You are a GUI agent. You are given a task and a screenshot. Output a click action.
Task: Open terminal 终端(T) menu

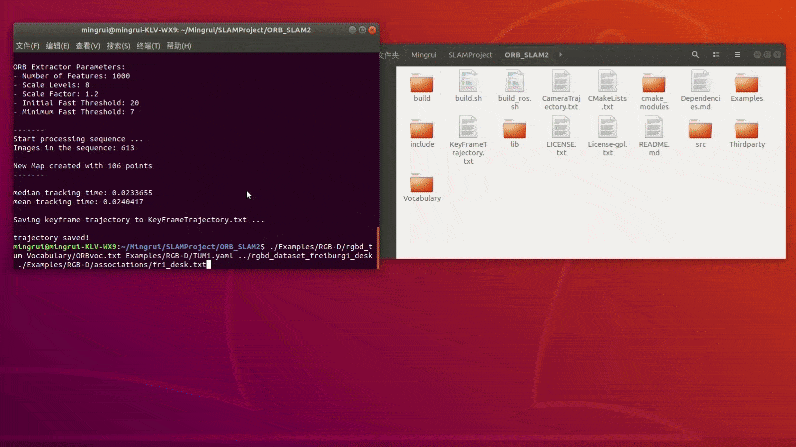[148, 46]
